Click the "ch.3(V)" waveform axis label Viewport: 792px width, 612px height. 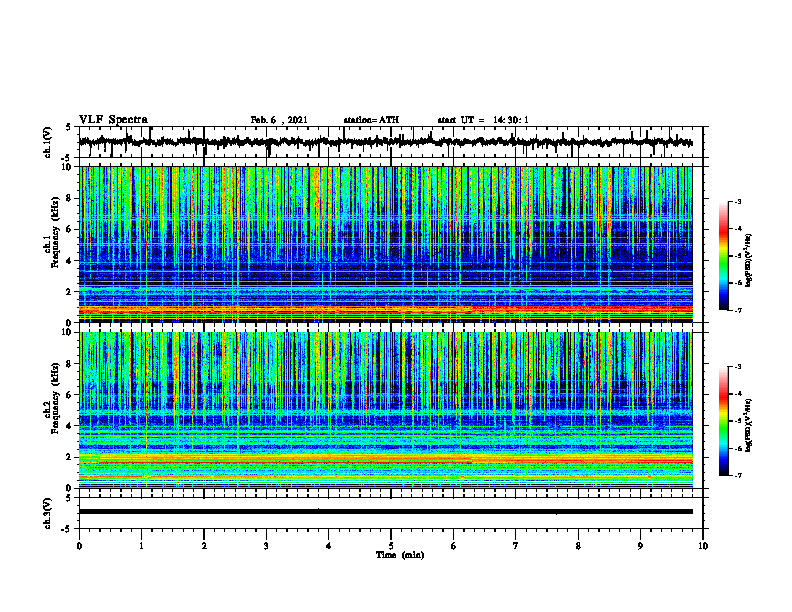pos(47,513)
